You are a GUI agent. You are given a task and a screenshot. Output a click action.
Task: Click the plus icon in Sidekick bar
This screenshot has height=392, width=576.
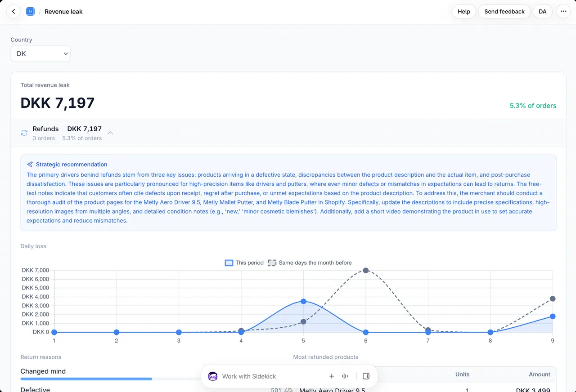point(332,376)
